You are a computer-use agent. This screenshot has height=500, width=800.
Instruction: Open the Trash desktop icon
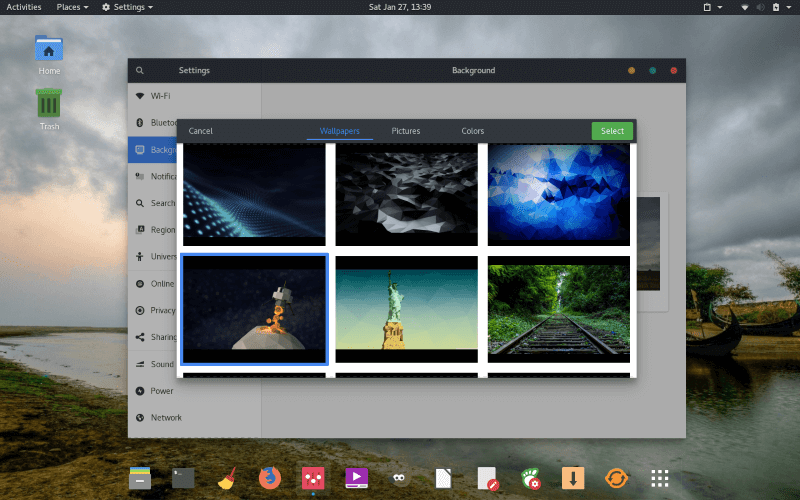coord(49,104)
